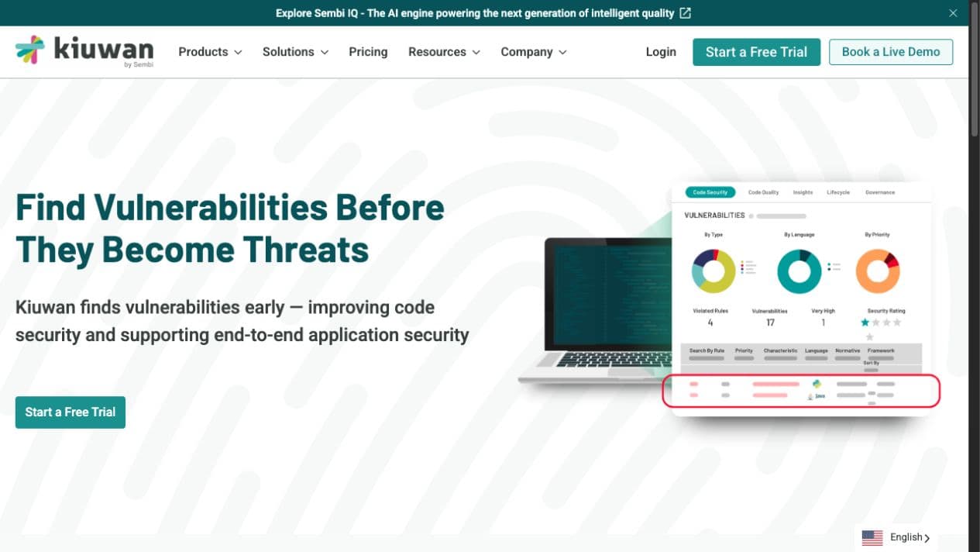Click the Very High value 1
Image resolution: width=980 pixels, height=552 pixels.
823,323
